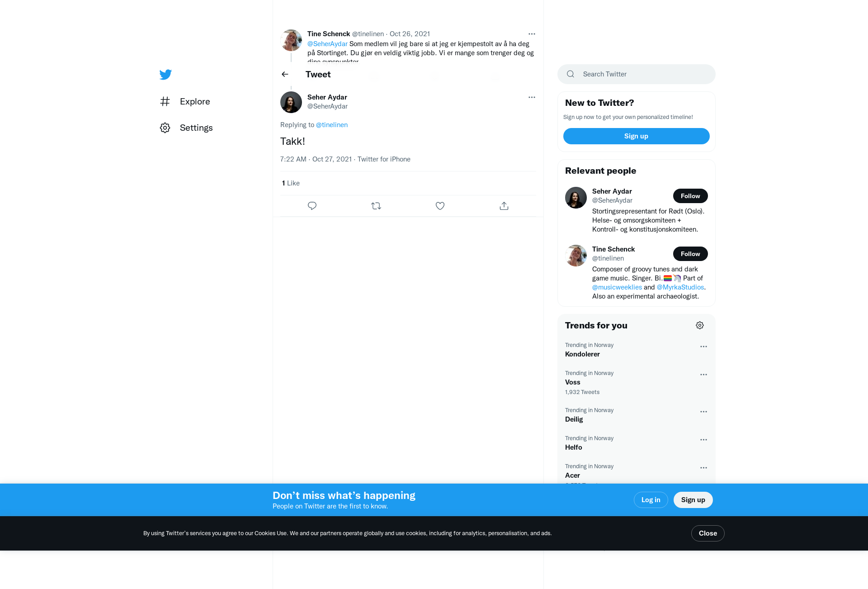Image resolution: width=868 pixels, height=589 pixels.
Task: Follow Seher Aydar
Action: (690, 196)
